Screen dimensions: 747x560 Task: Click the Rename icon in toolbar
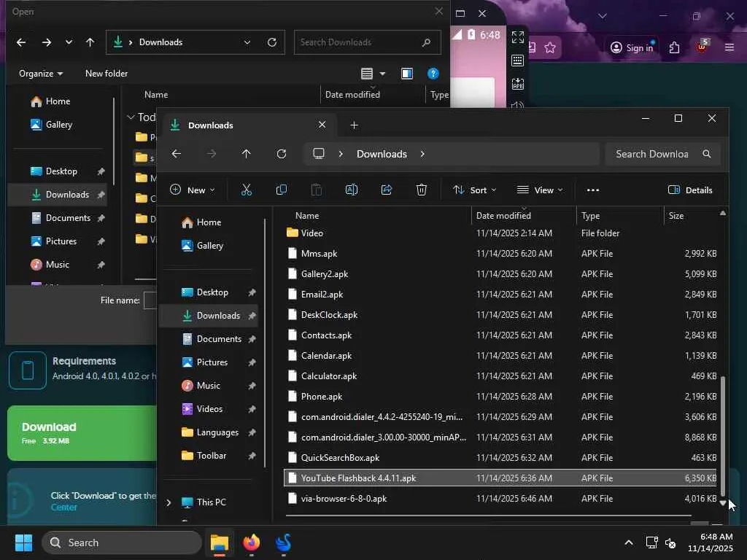pos(351,190)
